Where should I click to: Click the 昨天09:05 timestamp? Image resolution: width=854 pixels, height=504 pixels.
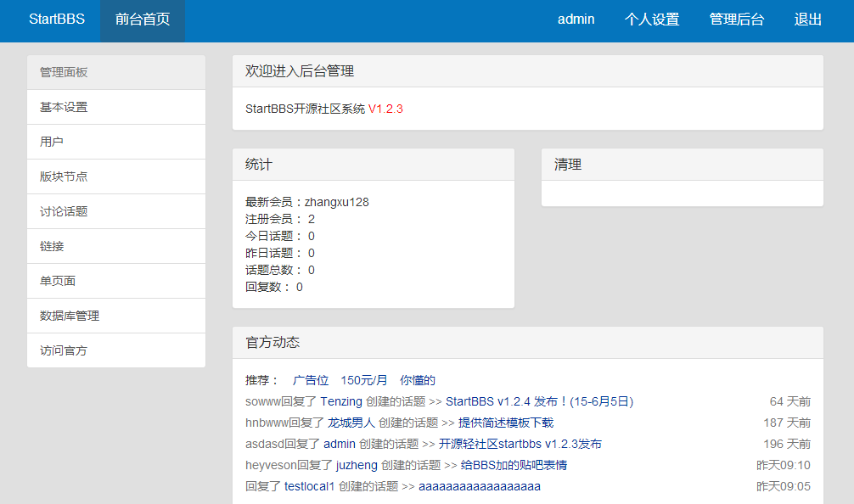pyautogui.click(x=784, y=486)
